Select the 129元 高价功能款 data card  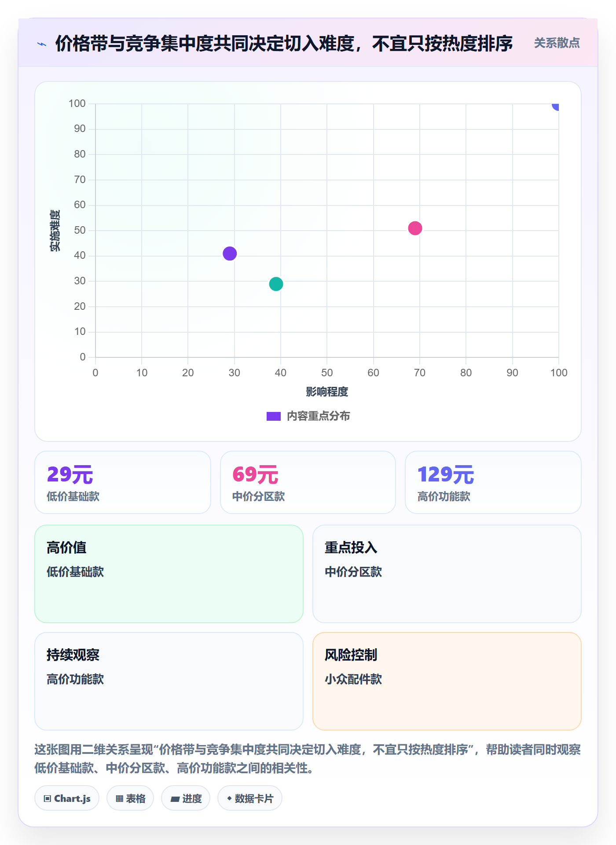coord(493,482)
